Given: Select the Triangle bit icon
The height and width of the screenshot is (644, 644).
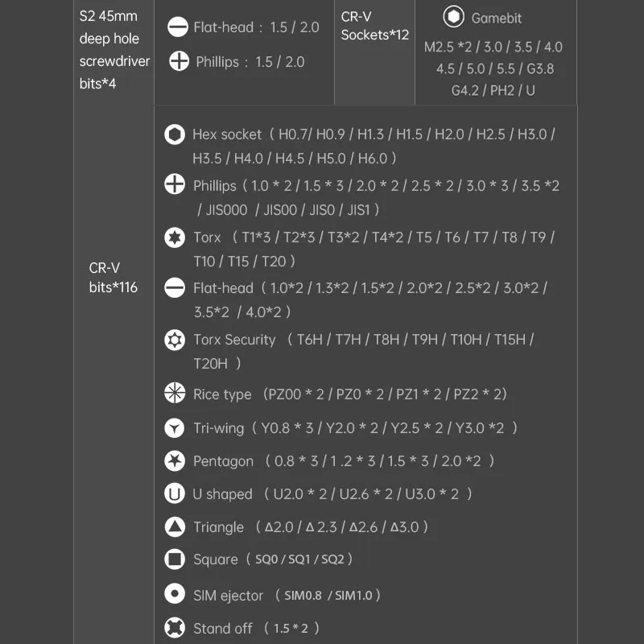Looking at the screenshot, I should [175, 527].
